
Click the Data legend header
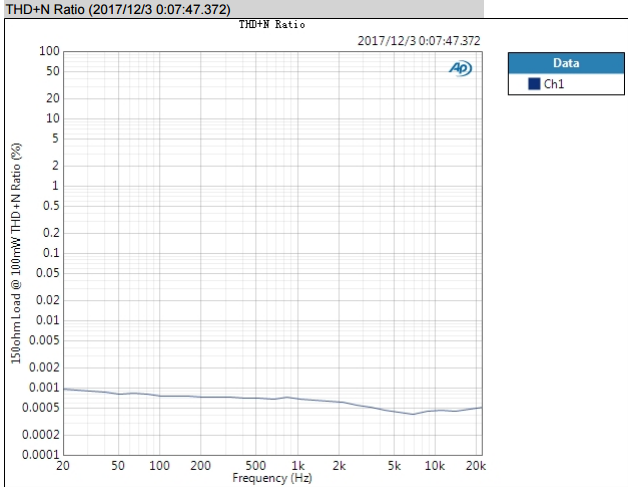pyautogui.click(x=566, y=63)
